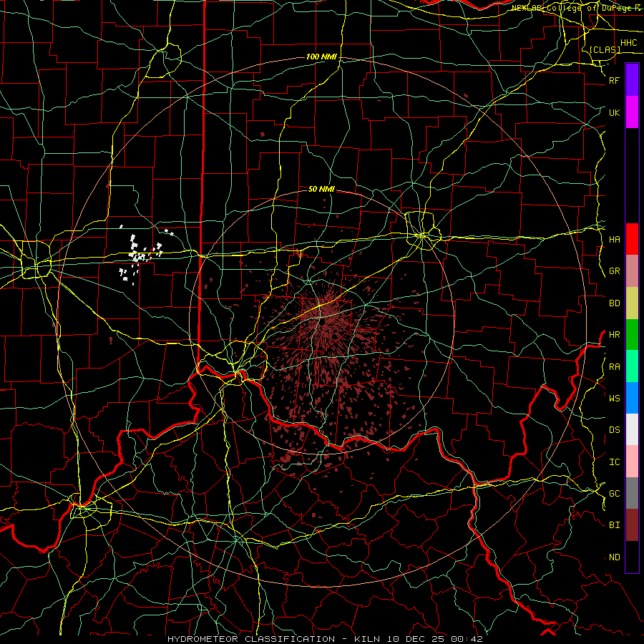The image size is (644, 644).
Task: Select the GC gray legend swatch
Action: (632, 493)
